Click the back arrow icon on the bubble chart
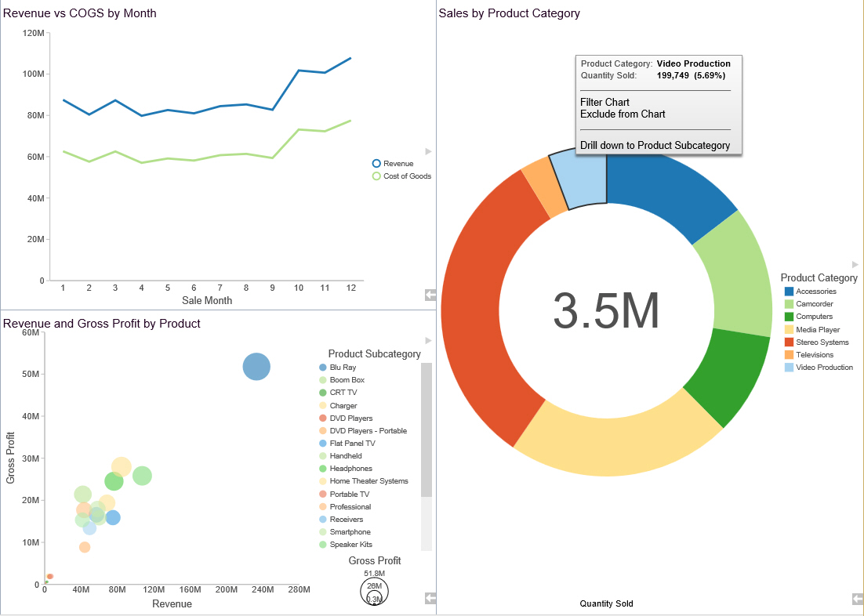 pyautogui.click(x=430, y=597)
